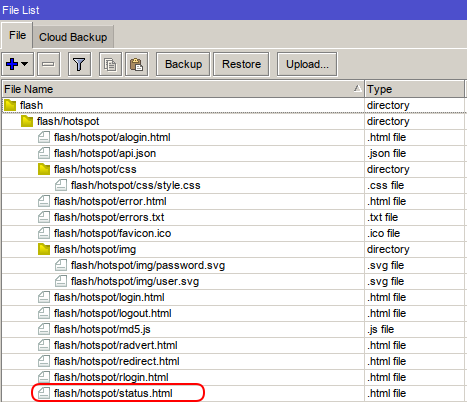
Task: Click the copy icon in toolbar
Action: 110,64
